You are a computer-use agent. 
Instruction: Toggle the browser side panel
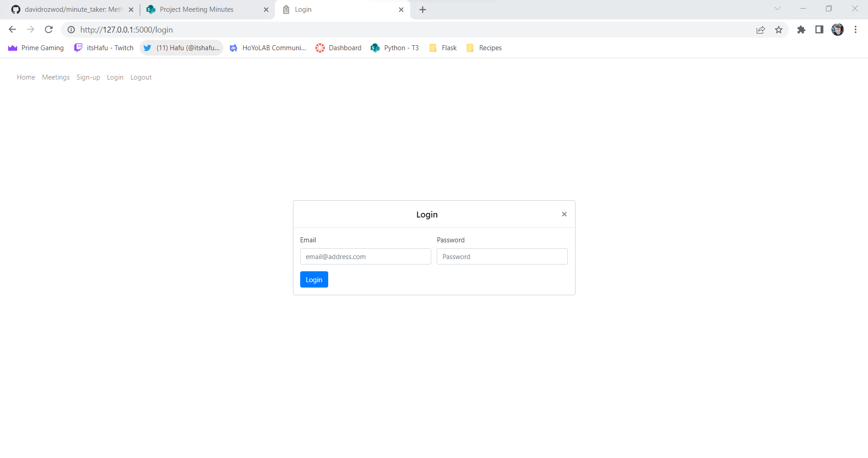click(819, 29)
